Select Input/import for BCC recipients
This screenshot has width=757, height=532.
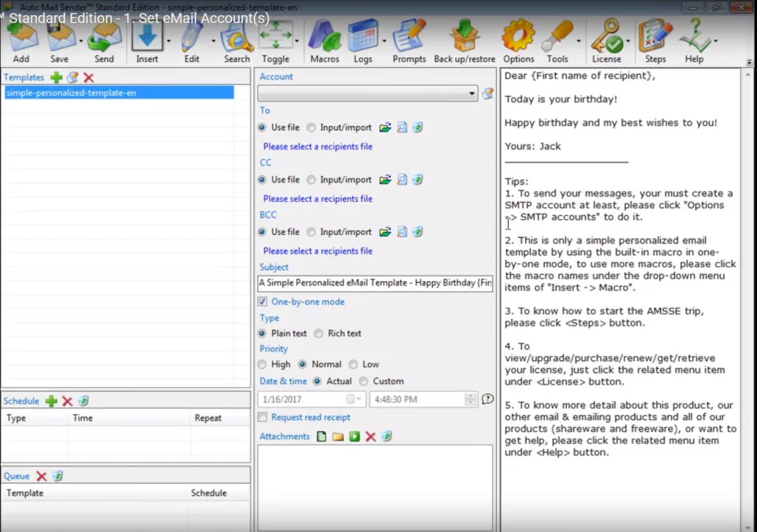click(311, 232)
